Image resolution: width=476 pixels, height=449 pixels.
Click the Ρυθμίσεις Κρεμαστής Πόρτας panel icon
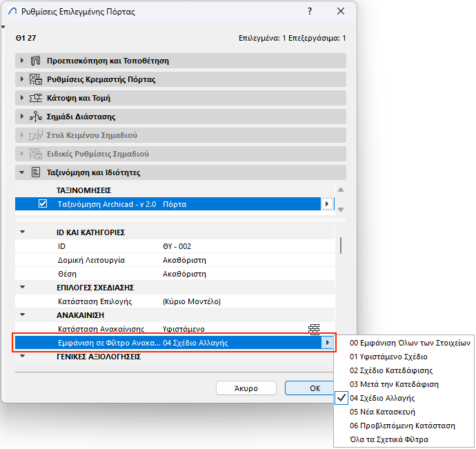35,79
